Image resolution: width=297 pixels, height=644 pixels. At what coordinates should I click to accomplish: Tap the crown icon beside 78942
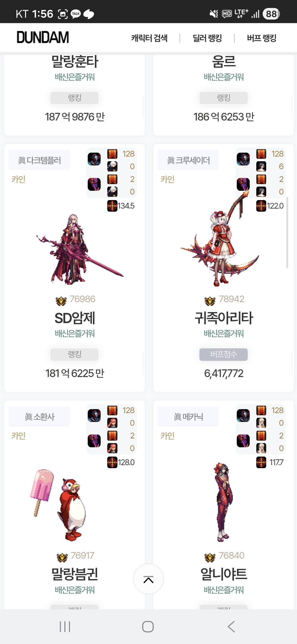click(x=210, y=301)
